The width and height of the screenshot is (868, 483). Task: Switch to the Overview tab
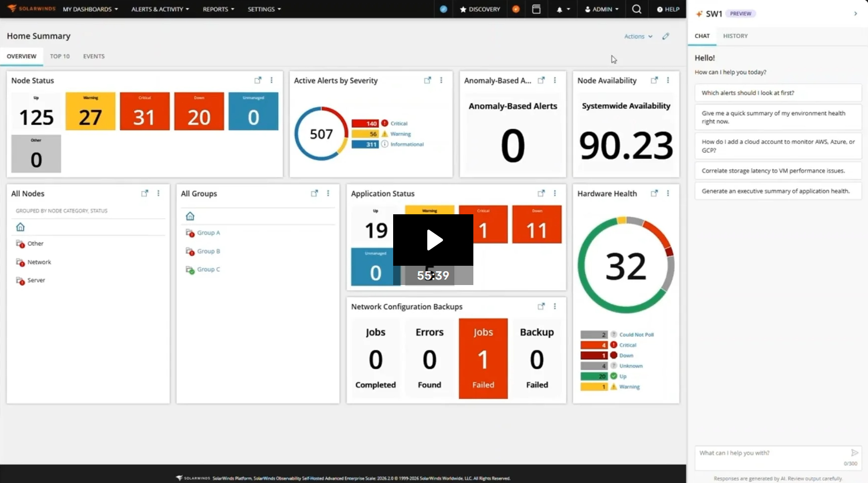21,56
